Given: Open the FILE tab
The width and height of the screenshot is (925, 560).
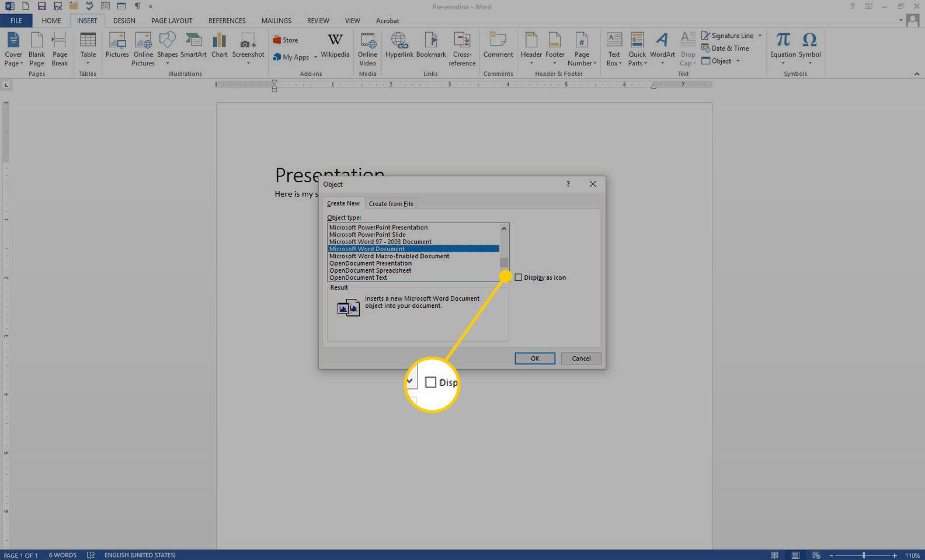Looking at the screenshot, I should [x=16, y=20].
